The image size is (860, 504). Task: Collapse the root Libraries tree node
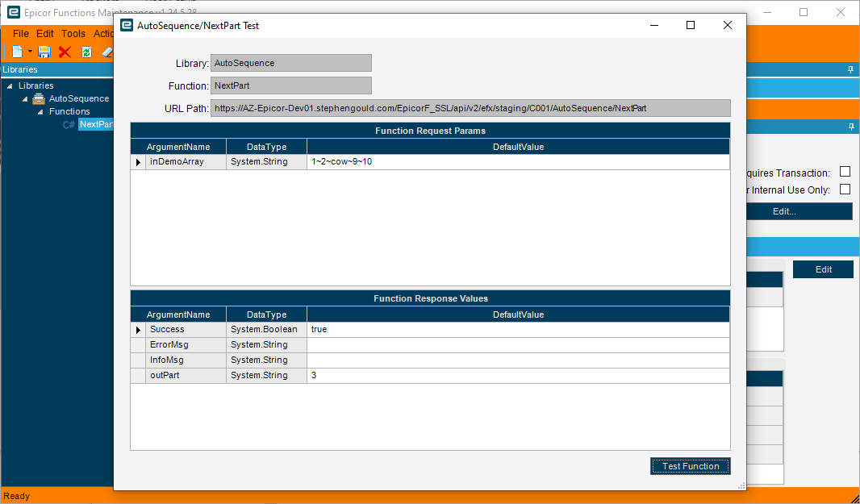(x=10, y=86)
